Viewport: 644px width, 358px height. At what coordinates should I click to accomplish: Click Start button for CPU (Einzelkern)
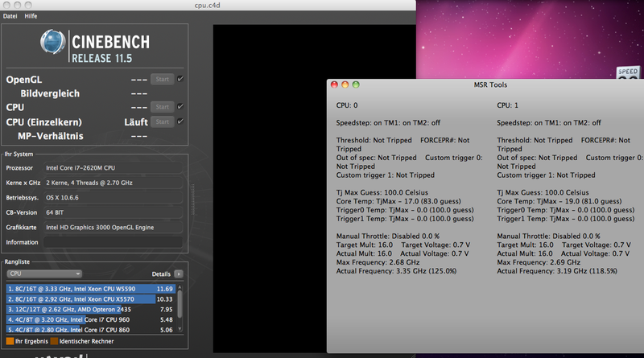coord(163,122)
